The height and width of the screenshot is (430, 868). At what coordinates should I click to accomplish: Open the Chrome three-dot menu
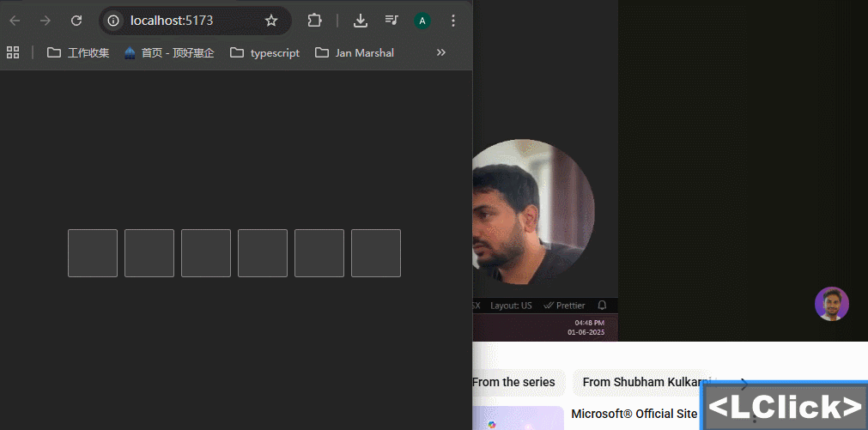click(x=453, y=21)
